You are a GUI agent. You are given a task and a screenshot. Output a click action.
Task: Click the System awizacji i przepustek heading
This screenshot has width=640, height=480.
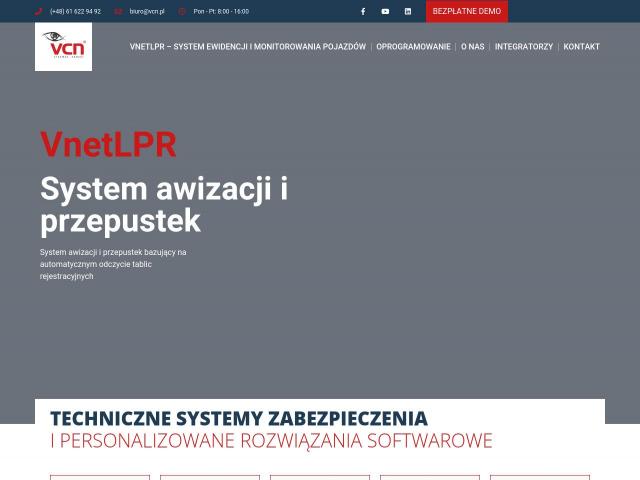[164, 205]
